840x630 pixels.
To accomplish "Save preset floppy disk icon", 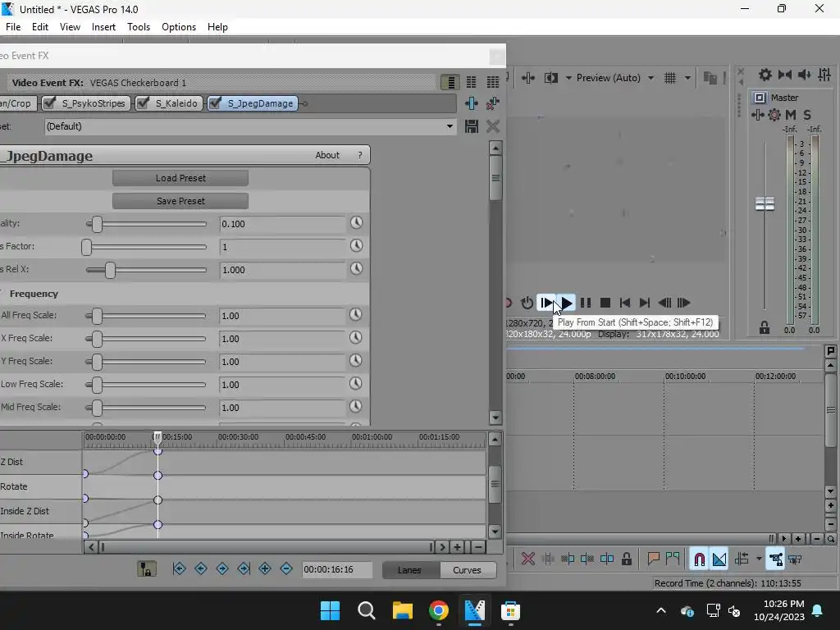I will 472,126.
